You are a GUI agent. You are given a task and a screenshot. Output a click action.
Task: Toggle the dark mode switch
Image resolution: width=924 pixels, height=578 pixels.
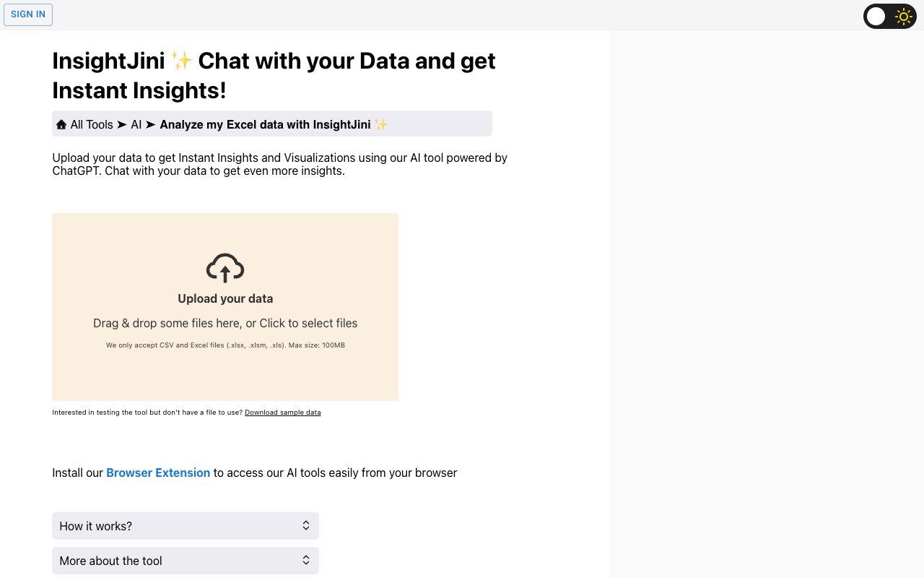coord(890,17)
